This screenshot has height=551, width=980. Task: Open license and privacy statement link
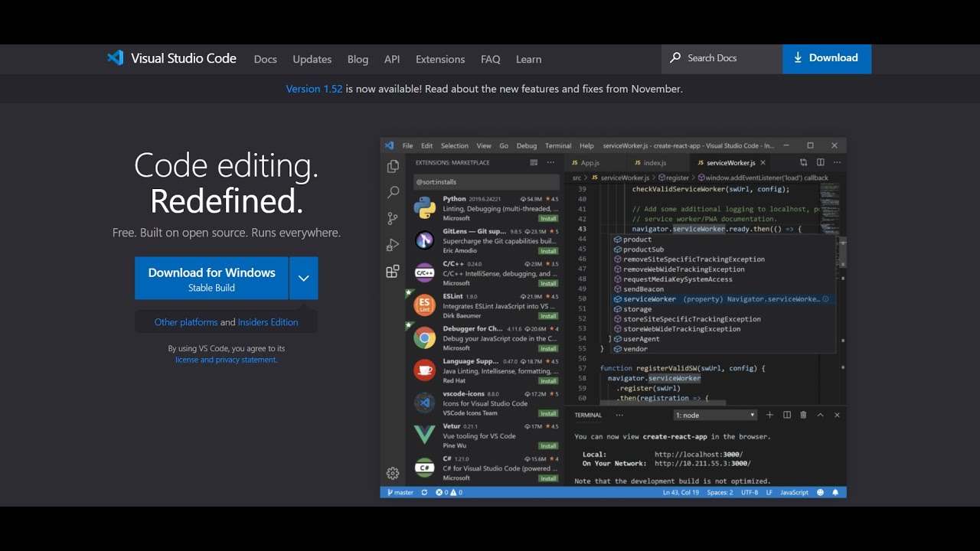(226, 360)
